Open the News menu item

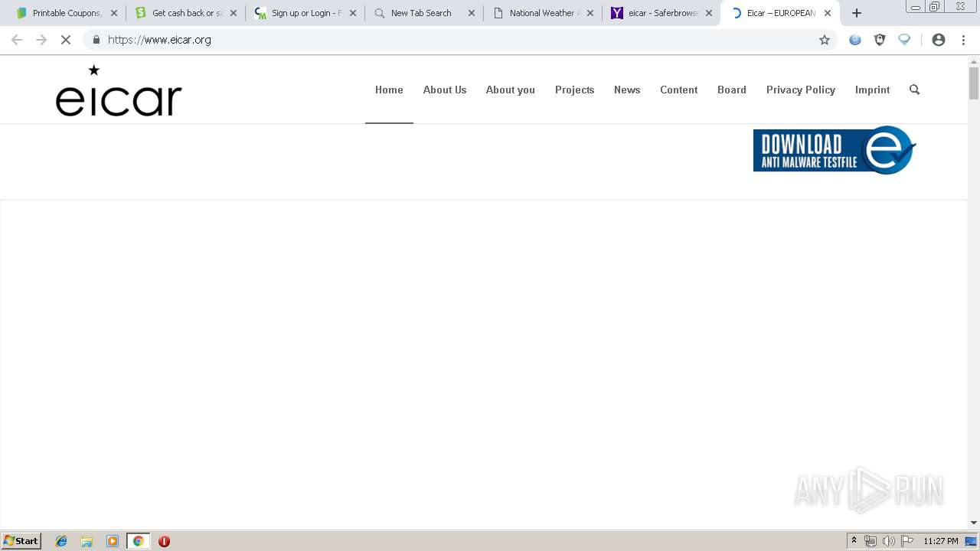[627, 90]
